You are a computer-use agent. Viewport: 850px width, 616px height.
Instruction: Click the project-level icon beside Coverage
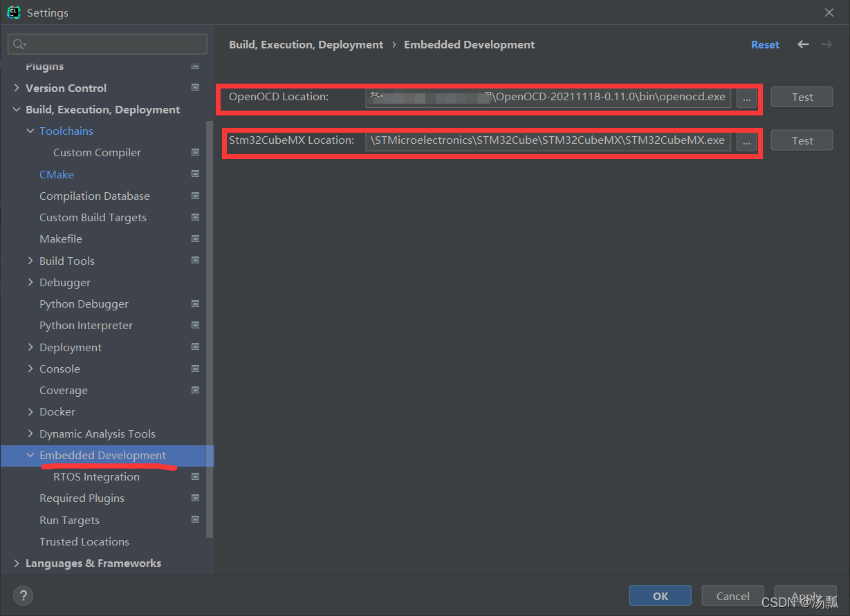pyautogui.click(x=195, y=390)
